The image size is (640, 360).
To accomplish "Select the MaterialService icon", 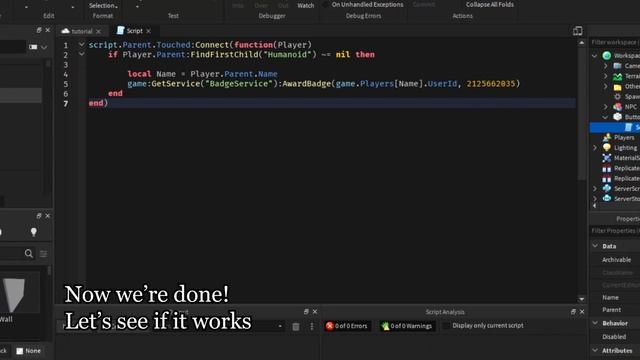I will [607, 158].
